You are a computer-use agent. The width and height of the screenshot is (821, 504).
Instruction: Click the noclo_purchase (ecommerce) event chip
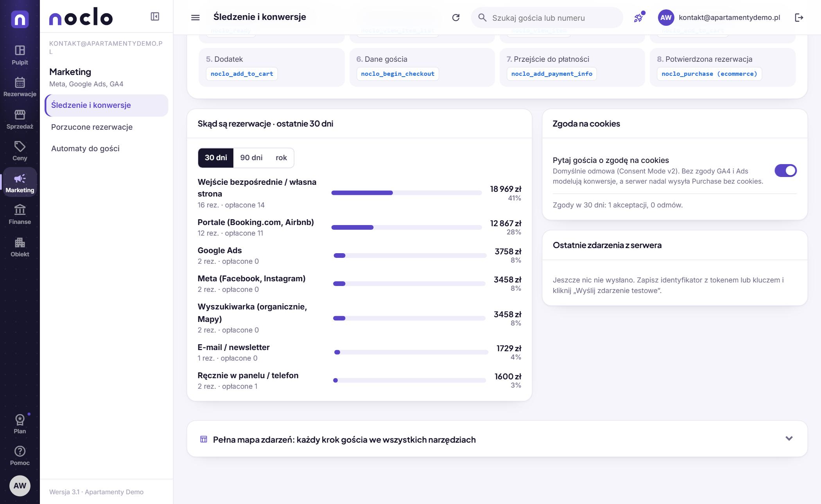pos(709,74)
